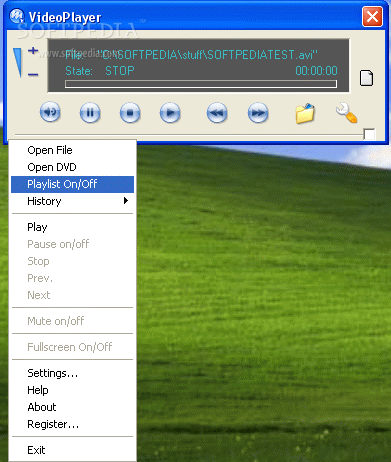Click the round play button
Image resolution: width=391 pixels, height=462 pixels.
170,113
